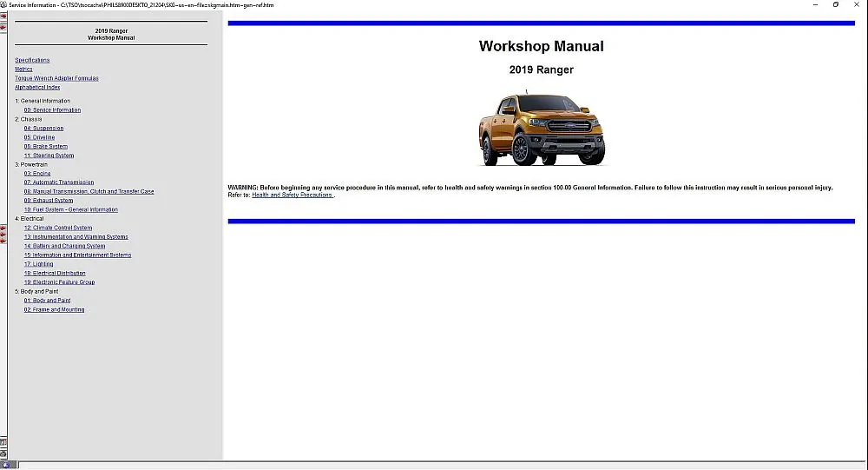Open section 18: Electrical Distribution
This screenshot has height=470, width=868.
point(55,274)
